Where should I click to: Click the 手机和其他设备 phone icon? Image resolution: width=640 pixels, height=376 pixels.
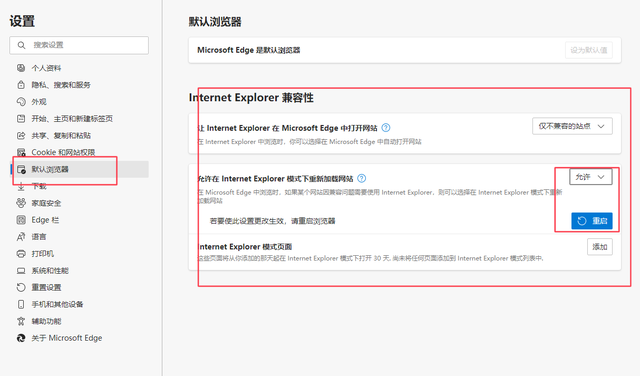[x=21, y=304]
